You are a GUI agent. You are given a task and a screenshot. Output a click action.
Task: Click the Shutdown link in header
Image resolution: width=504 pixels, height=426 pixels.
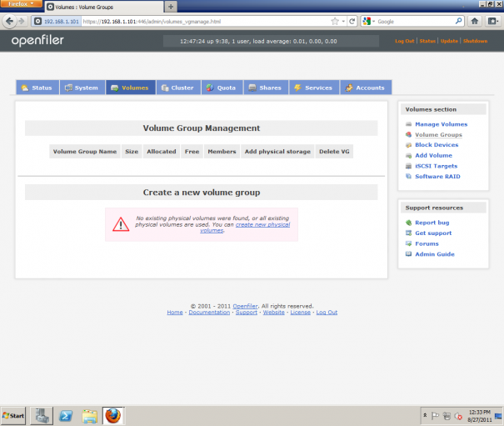[475, 41]
